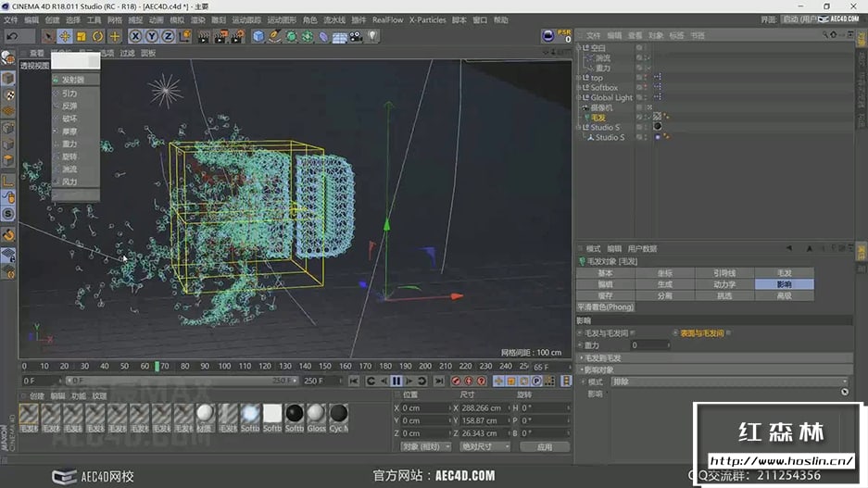Select the Gloss material thumbnail
The image size is (868, 488).
click(317, 414)
